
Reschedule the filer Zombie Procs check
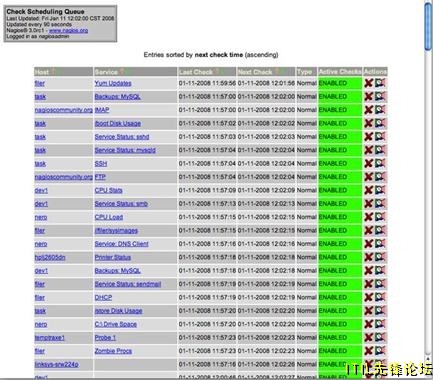380,351
